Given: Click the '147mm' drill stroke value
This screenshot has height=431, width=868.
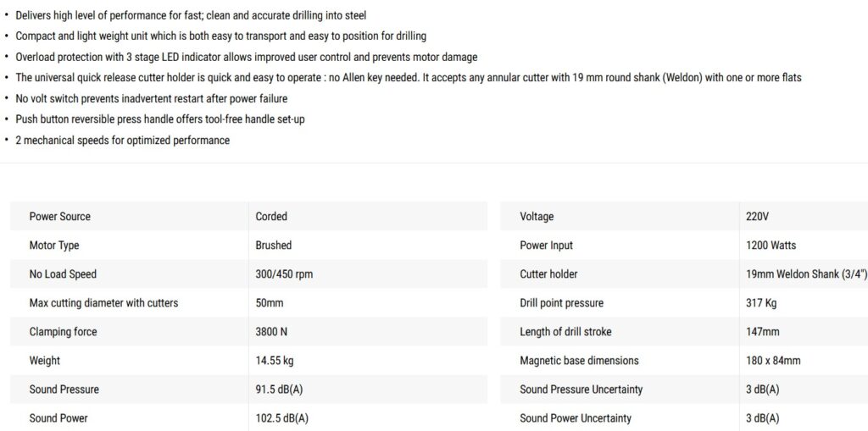Looking at the screenshot, I should (763, 332).
